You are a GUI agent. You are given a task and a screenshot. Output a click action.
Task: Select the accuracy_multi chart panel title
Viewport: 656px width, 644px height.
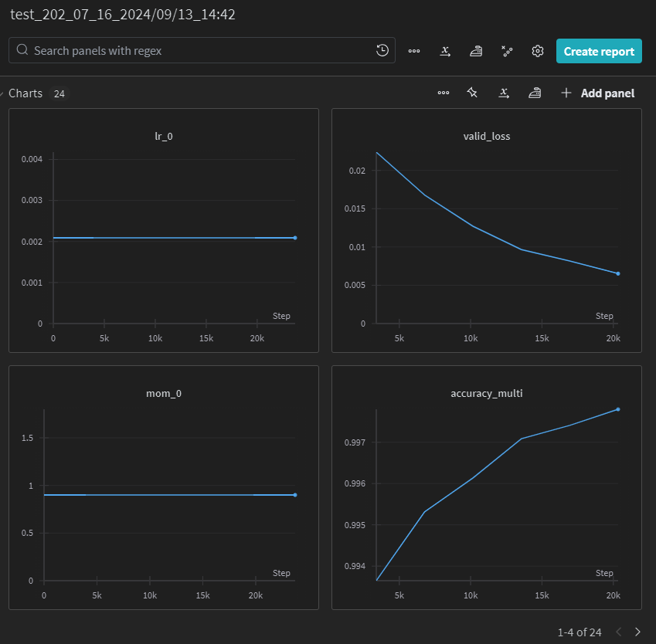487,394
